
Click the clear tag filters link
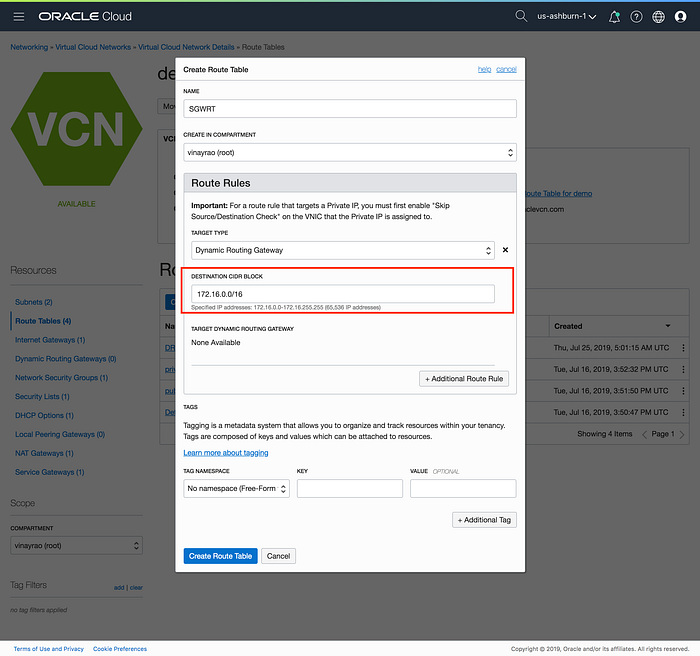[136, 587]
